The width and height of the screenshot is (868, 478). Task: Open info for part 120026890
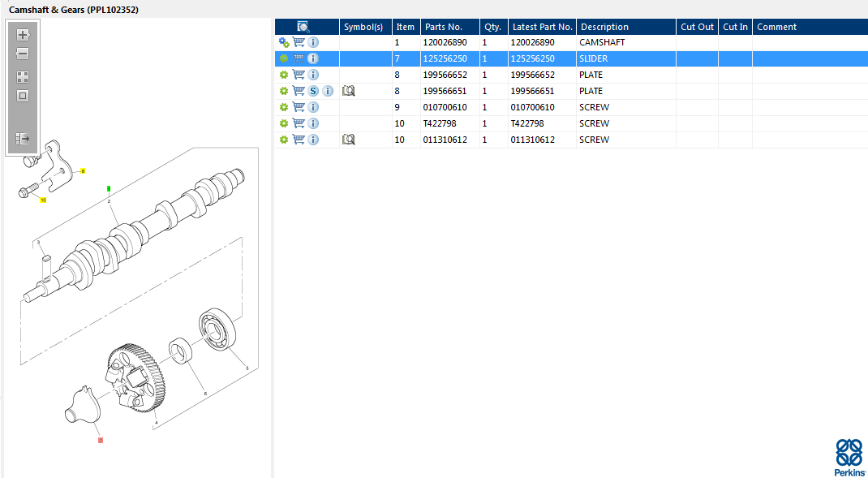[x=313, y=42]
